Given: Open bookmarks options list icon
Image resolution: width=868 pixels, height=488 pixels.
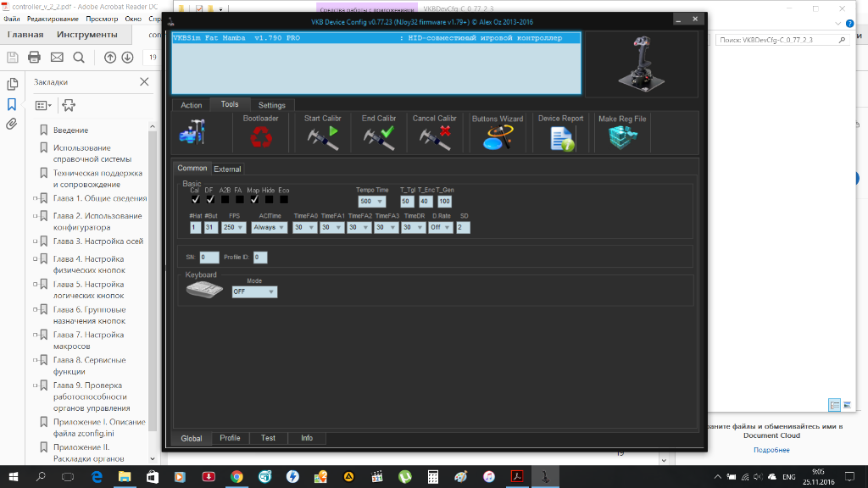Looking at the screenshot, I should [x=43, y=105].
